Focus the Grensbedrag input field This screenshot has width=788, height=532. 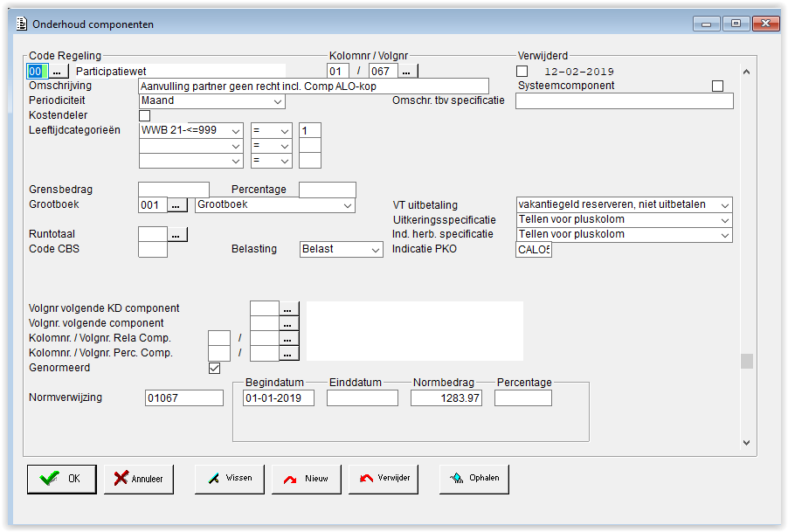174,190
